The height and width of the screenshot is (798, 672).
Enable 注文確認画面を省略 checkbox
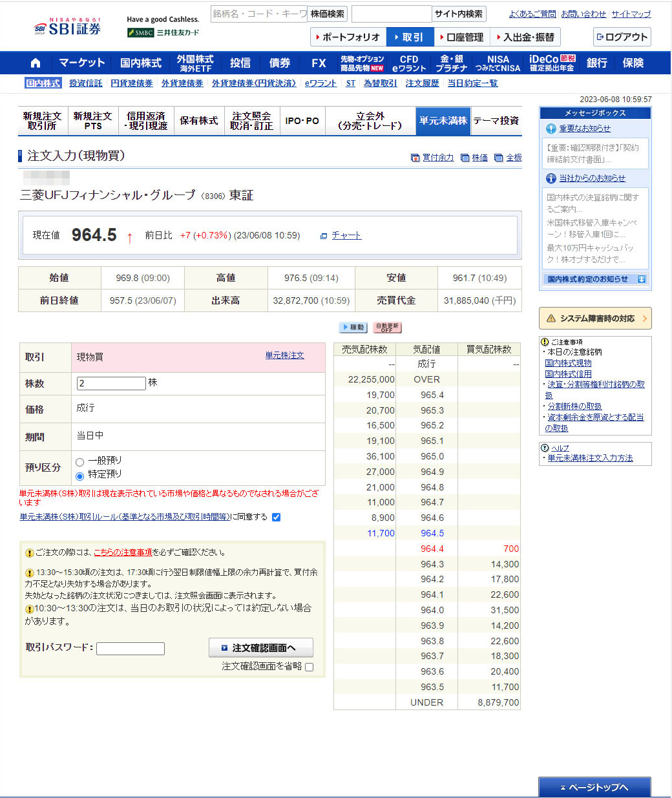(x=310, y=667)
